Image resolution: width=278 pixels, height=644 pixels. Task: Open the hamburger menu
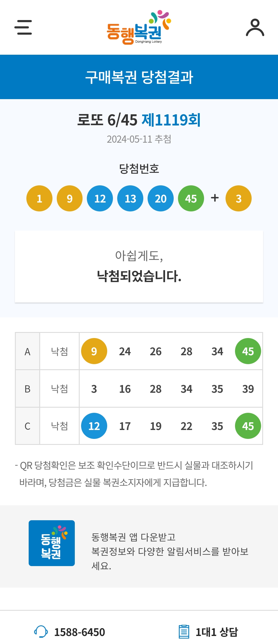(x=23, y=27)
